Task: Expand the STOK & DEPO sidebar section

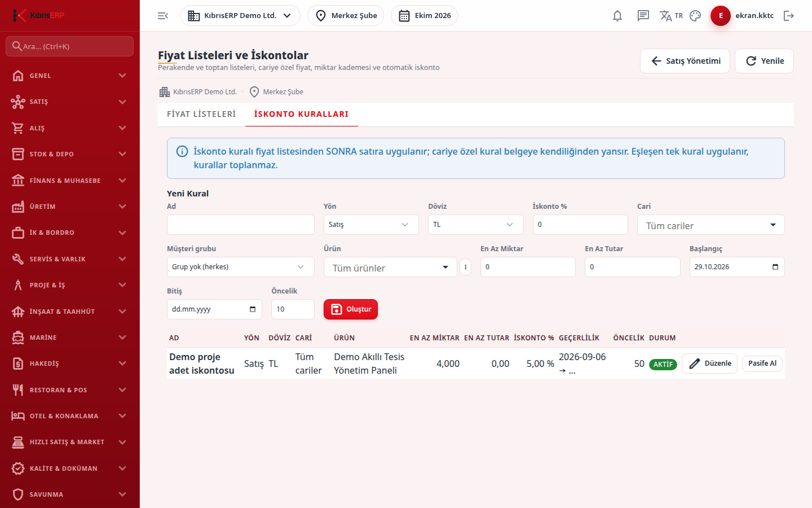Action: tap(70, 154)
